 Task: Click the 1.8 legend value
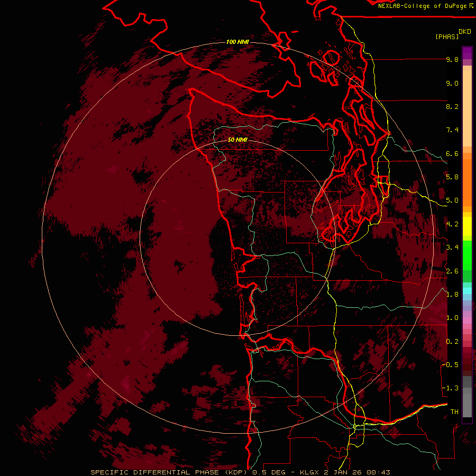point(452,295)
